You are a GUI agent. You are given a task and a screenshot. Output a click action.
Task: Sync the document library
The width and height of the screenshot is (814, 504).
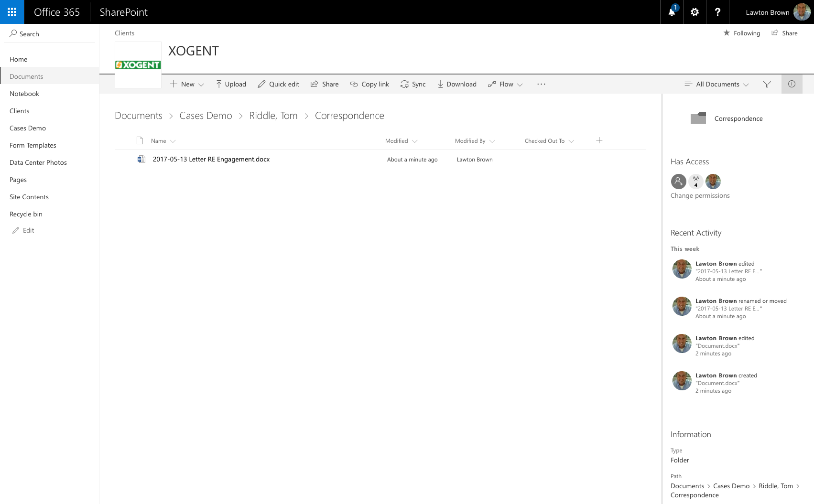[413, 84]
